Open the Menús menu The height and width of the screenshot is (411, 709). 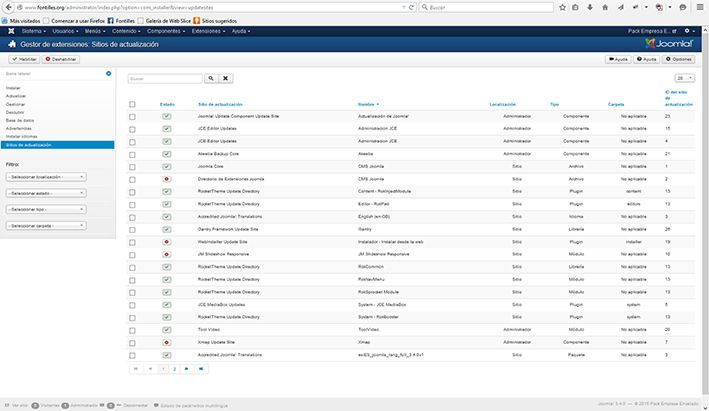point(95,31)
